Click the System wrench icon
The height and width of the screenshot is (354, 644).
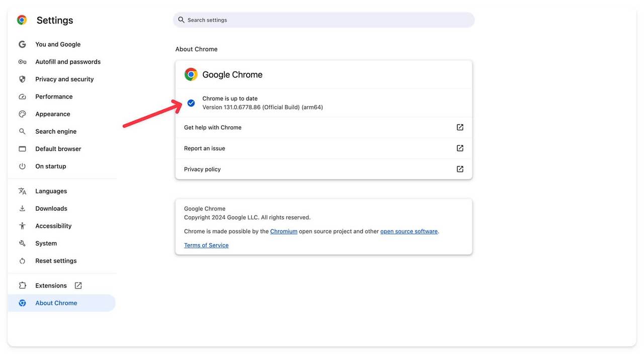(x=22, y=243)
